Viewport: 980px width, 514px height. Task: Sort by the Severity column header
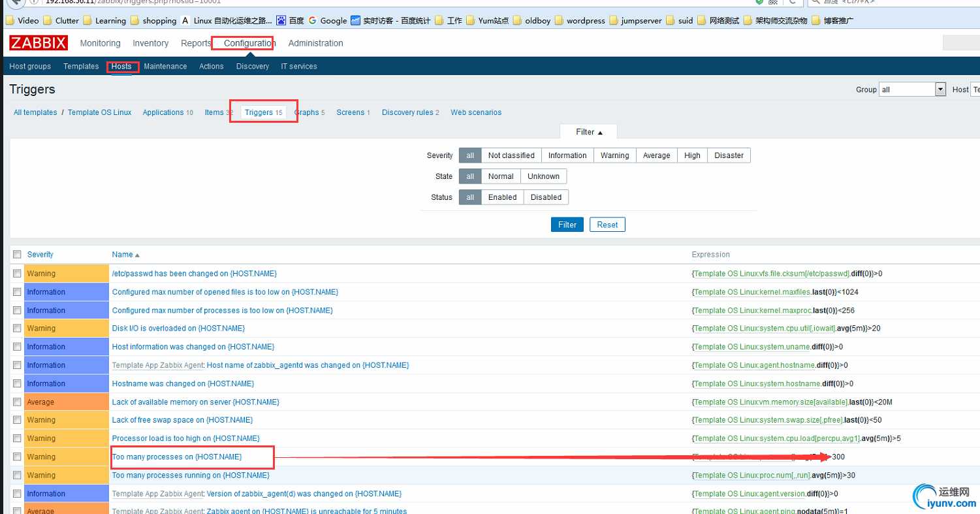(40, 255)
